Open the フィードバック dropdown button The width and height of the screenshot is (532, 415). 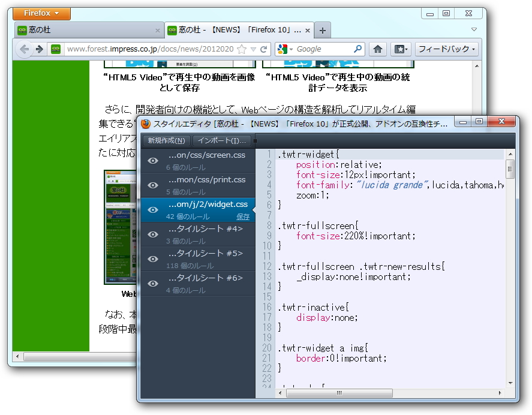coord(446,49)
